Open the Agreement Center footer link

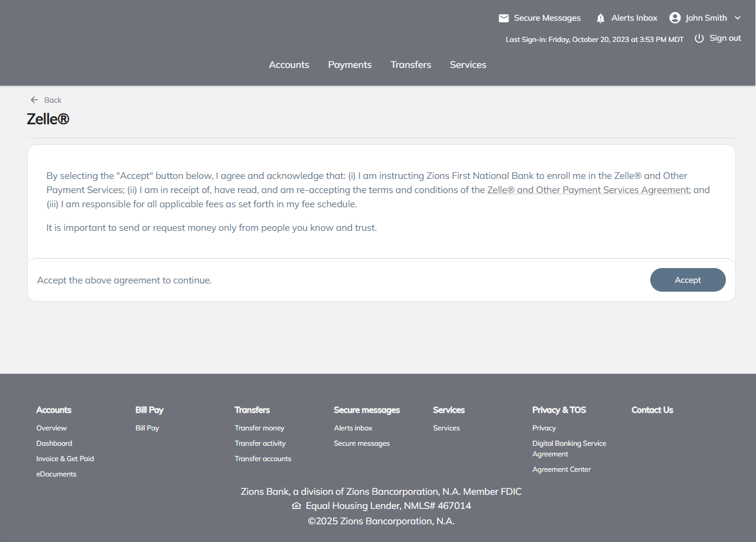562,469
